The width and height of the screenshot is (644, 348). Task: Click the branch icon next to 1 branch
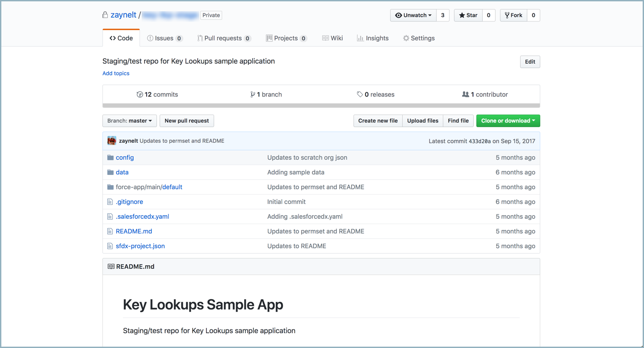pyautogui.click(x=253, y=94)
